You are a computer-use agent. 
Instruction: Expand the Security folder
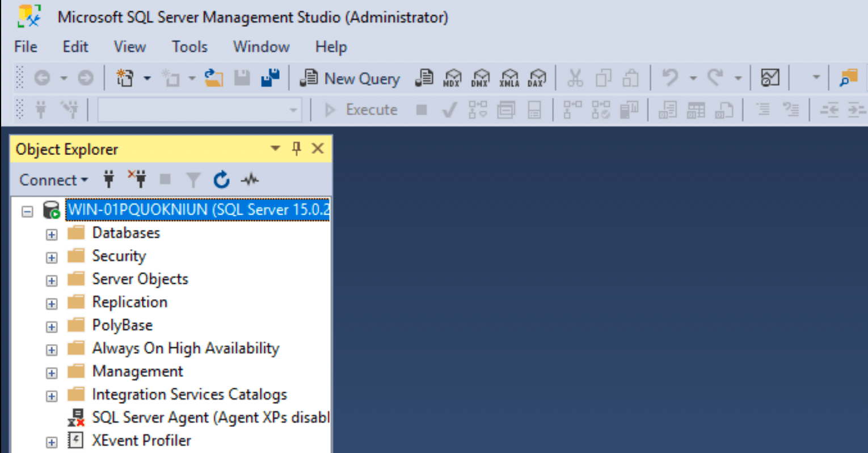coord(51,257)
